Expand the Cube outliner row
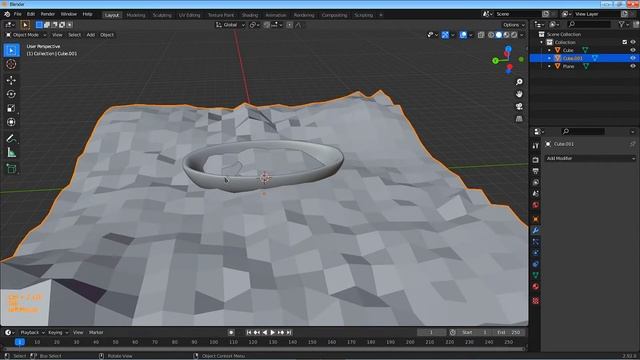The width and height of the screenshot is (640, 360). 549,50
